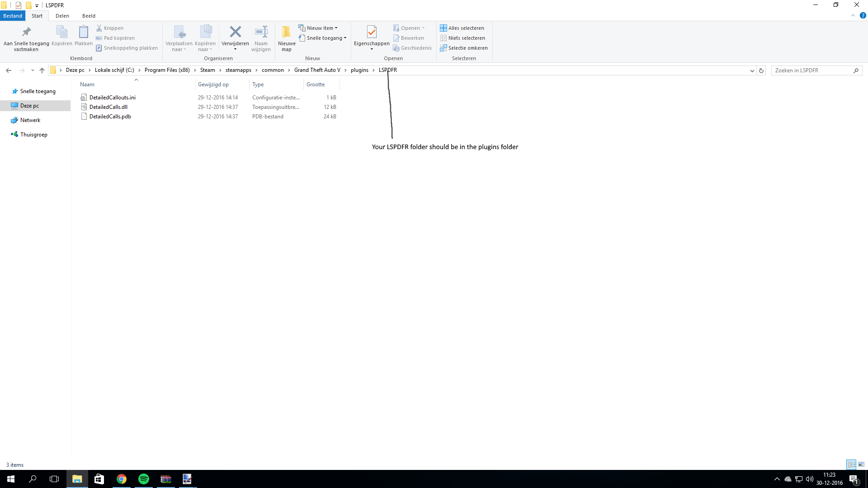The height and width of the screenshot is (488, 868).
Task: Expand the Nieuw item dropdown
Action: coord(336,28)
